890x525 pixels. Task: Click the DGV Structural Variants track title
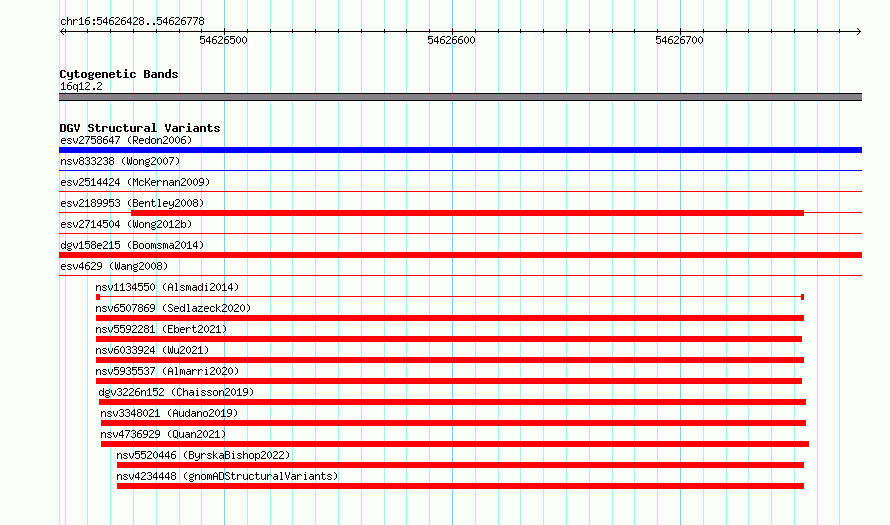coord(140,128)
